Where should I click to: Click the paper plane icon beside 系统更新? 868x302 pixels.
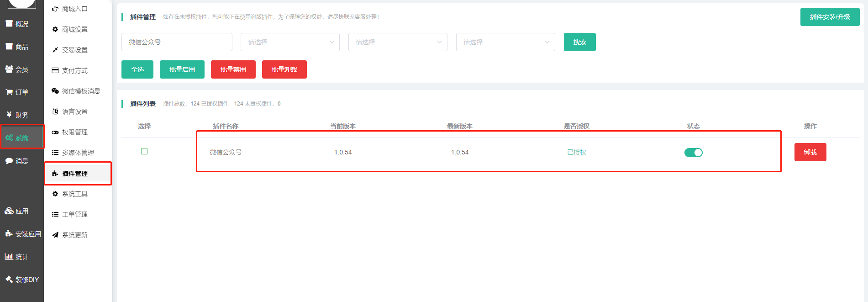pyautogui.click(x=55, y=235)
